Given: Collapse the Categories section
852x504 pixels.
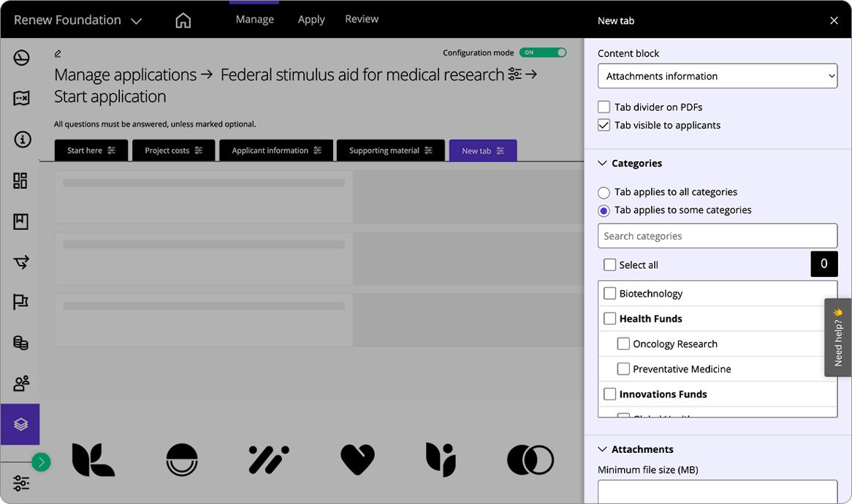Looking at the screenshot, I should pyautogui.click(x=603, y=164).
